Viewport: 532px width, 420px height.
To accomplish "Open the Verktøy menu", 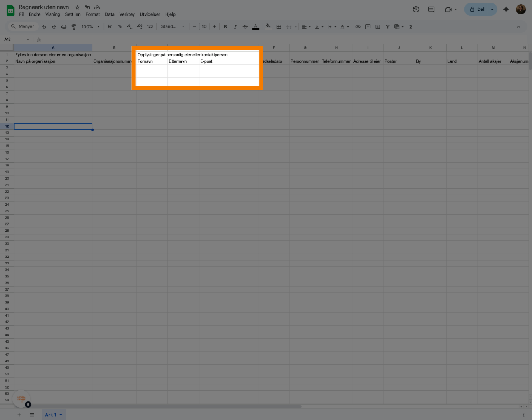I will [x=127, y=14].
